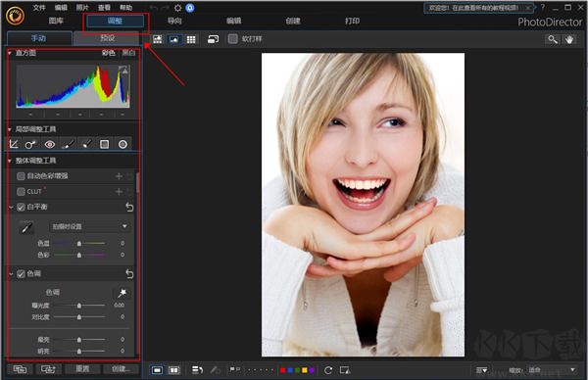Select the radial filter circle tool
588x380 pixels.
[122, 144]
